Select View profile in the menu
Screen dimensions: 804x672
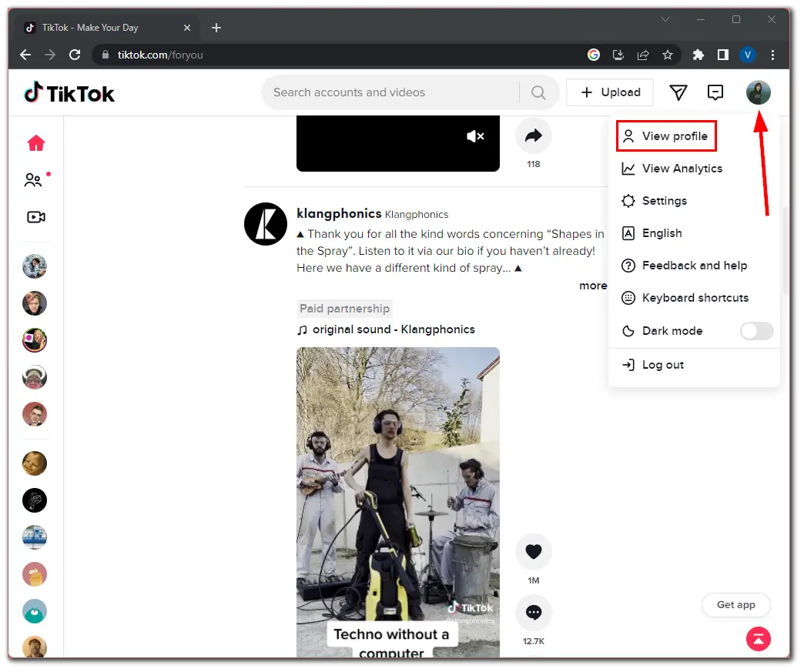pyautogui.click(x=666, y=135)
